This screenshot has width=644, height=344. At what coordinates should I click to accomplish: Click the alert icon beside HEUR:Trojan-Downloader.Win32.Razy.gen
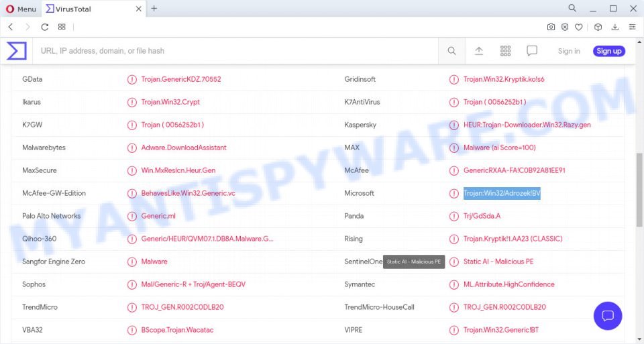454,125
